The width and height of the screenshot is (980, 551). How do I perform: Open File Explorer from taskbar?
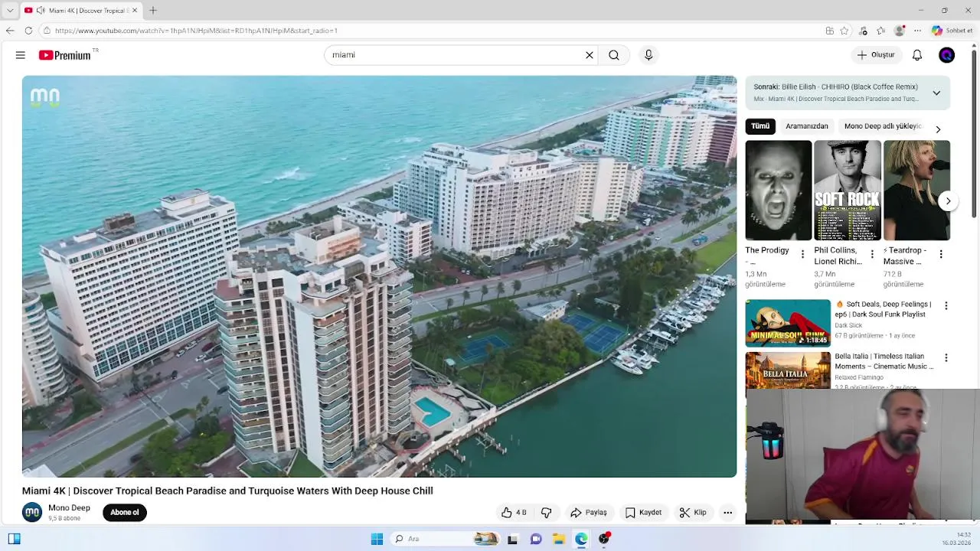(559, 539)
